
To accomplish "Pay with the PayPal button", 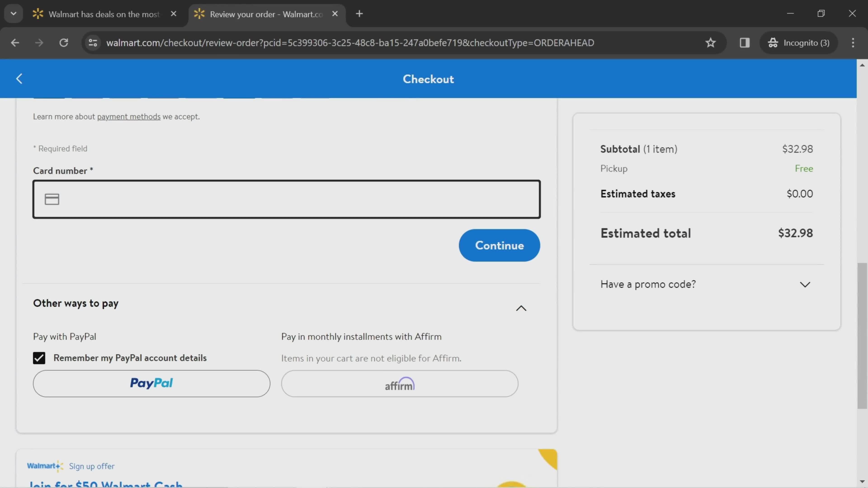I will pos(151,384).
